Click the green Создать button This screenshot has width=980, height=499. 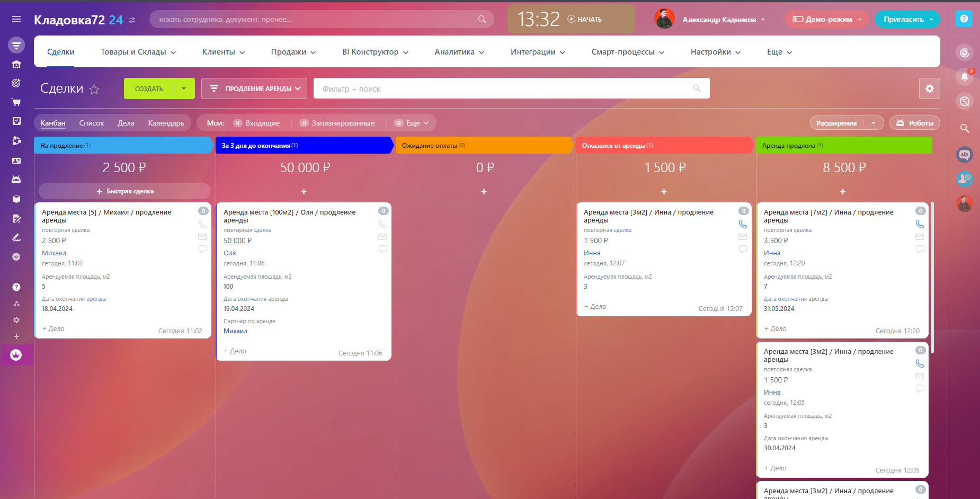(x=149, y=88)
